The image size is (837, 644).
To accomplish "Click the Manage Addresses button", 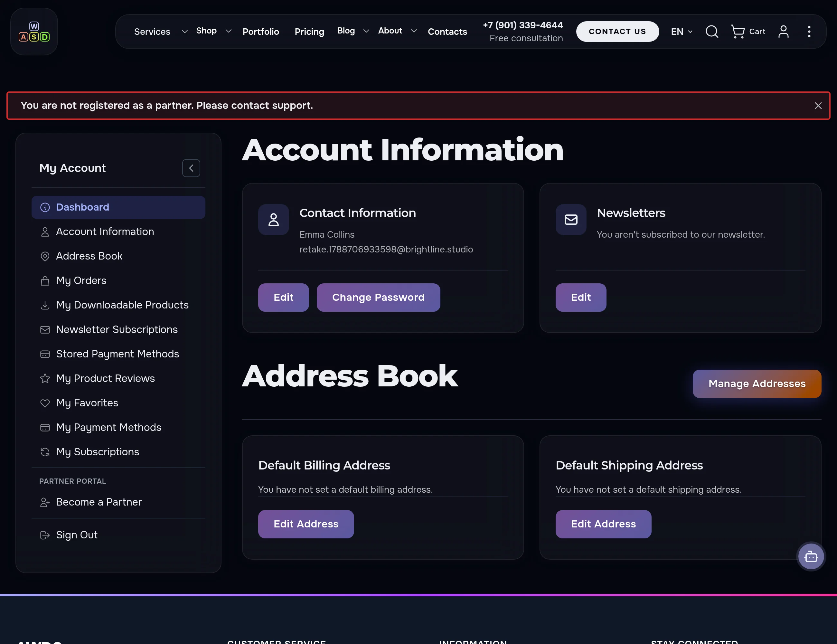I will click(757, 384).
